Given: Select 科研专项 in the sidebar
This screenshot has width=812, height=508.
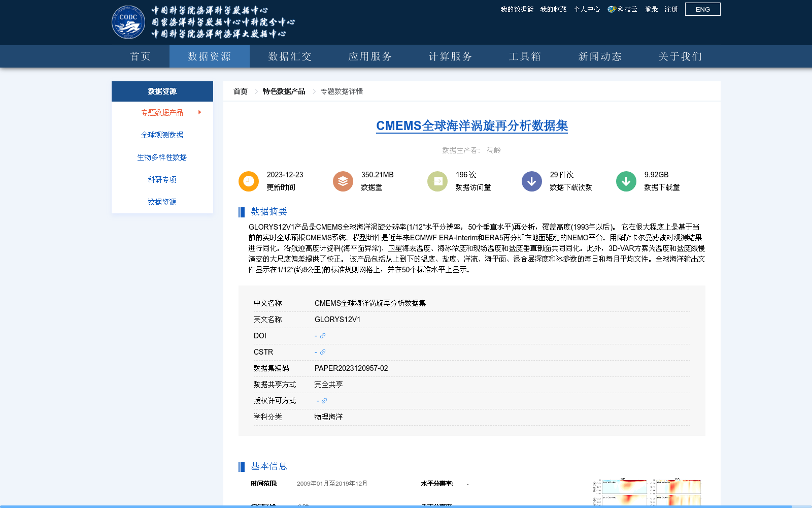Looking at the screenshot, I should [162, 179].
